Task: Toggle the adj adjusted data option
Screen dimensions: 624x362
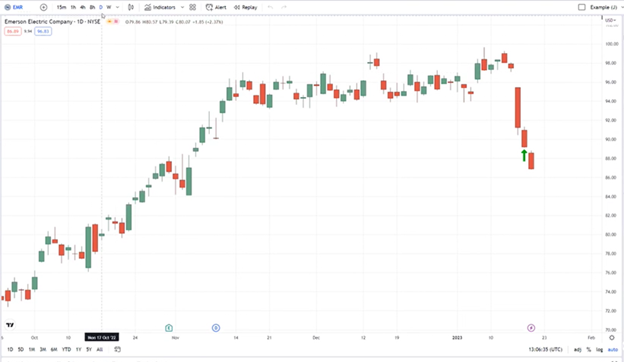Action: 577,350
